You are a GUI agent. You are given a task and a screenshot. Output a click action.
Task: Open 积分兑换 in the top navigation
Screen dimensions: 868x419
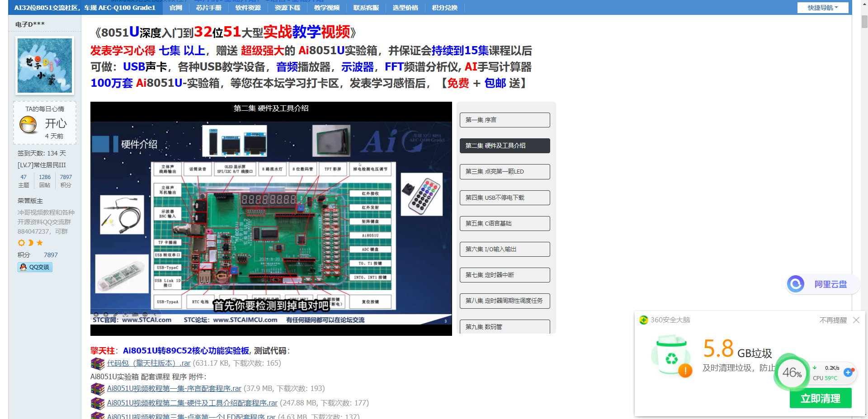click(444, 8)
